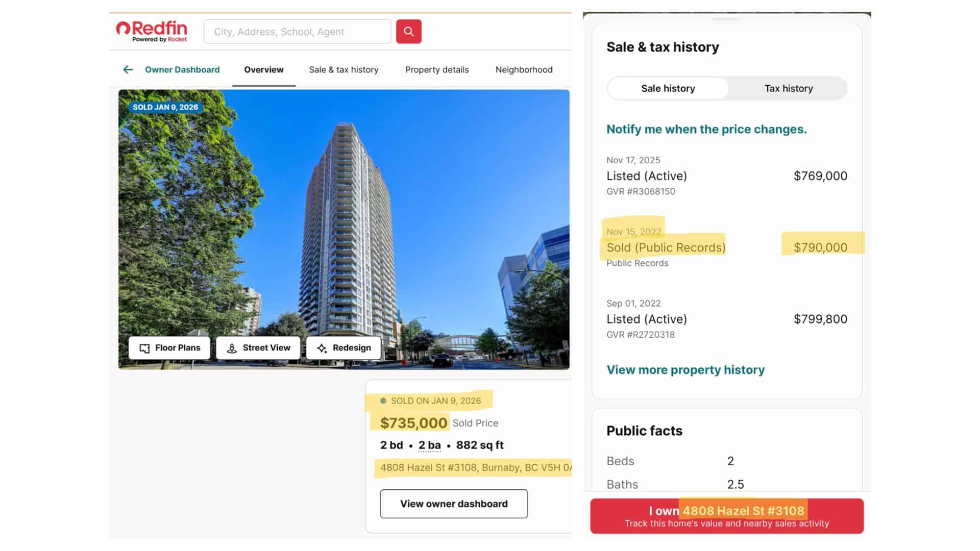Image resolution: width=980 pixels, height=551 pixels.
Task: Select the Sale history toggle
Action: (x=668, y=88)
